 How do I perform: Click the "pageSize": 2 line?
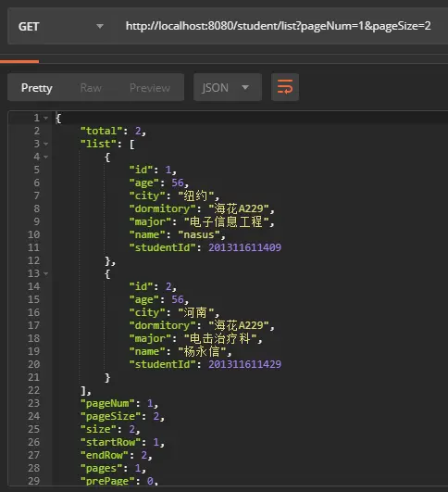pos(122,416)
